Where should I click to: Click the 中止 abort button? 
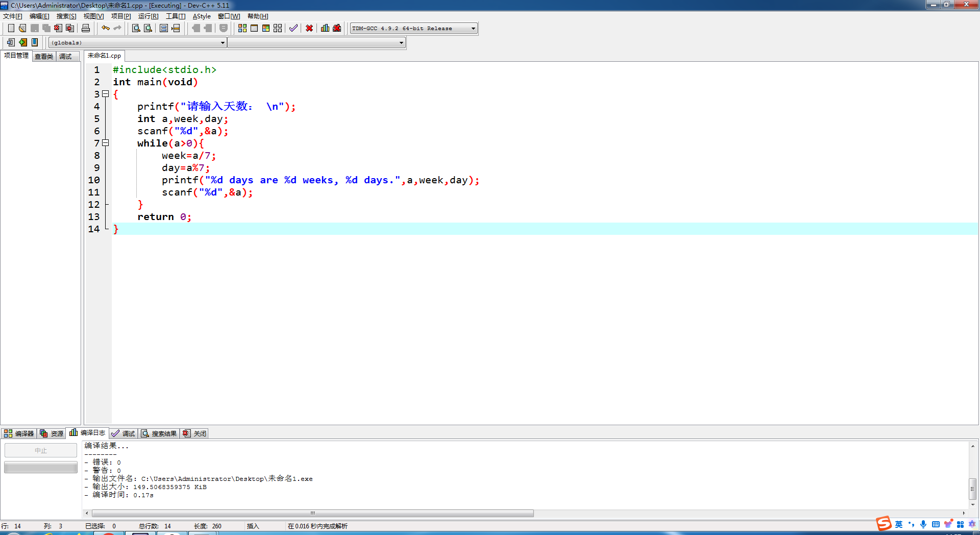click(41, 450)
